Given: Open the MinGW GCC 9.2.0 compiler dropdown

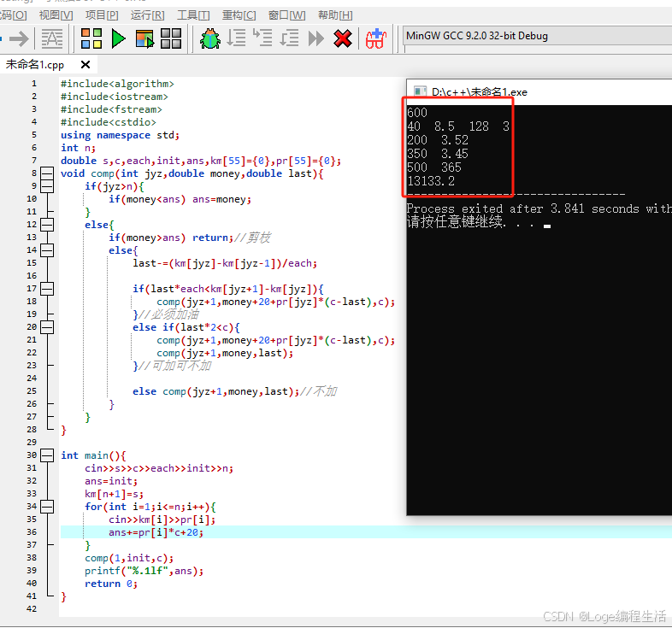Looking at the screenshot, I should (x=538, y=36).
